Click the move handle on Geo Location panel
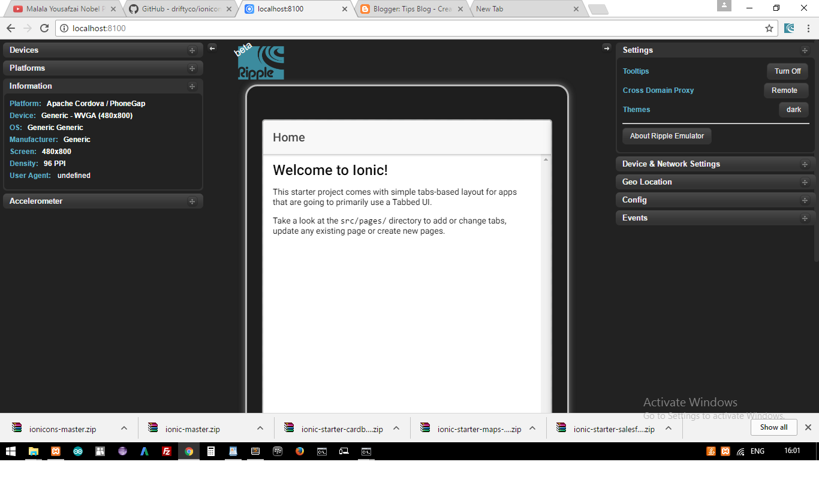Image resolution: width=819 pixels, height=504 pixels. [805, 182]
